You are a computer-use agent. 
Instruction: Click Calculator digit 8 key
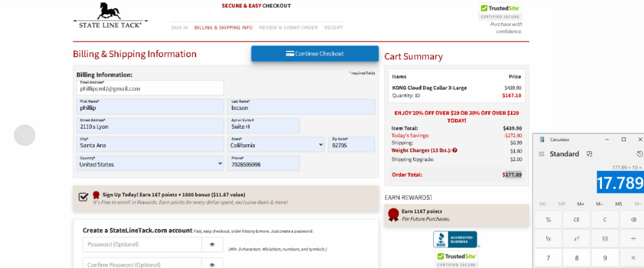[577, 258]
